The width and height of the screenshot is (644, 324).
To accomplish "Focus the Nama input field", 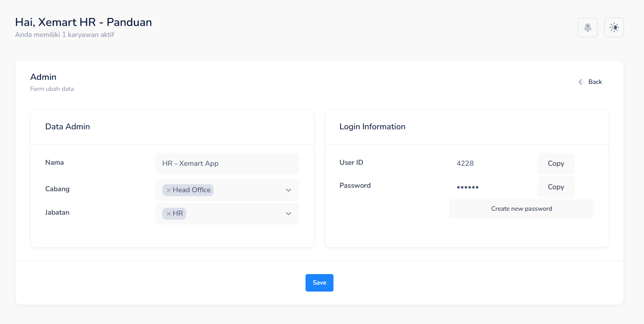I will click(x=227, y=163).
